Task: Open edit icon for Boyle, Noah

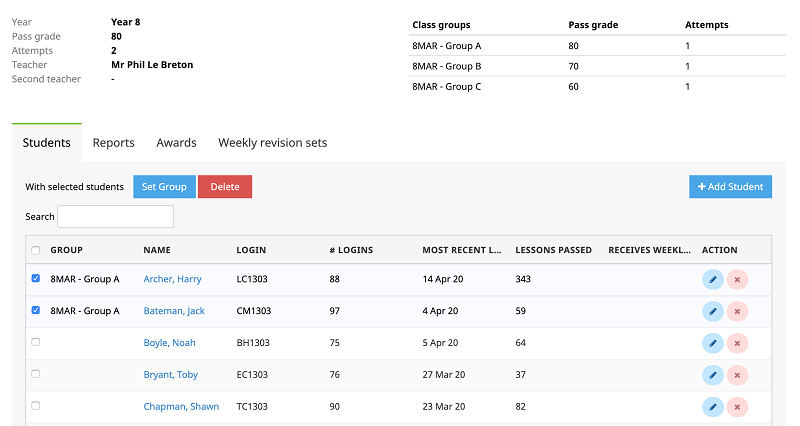Action: tap(713, 343)
